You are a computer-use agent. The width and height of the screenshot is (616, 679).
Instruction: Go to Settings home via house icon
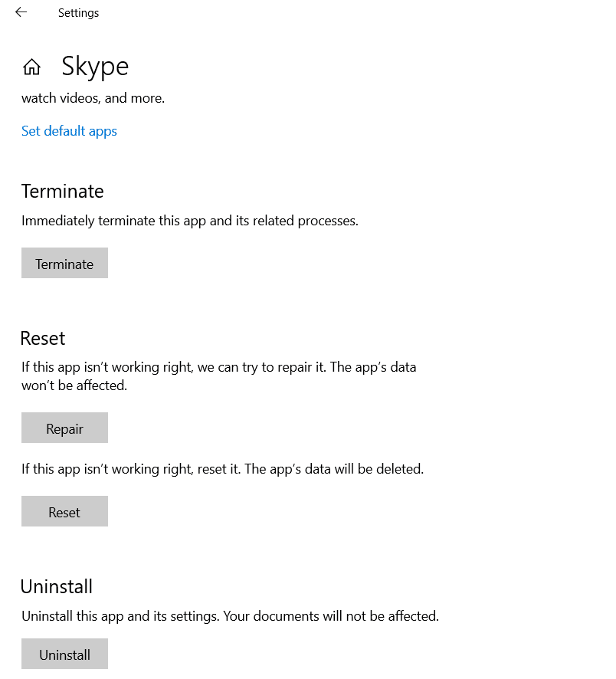pos(31,67)
